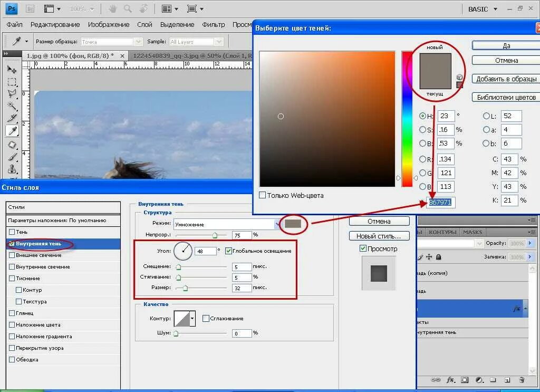
Task: Click the shadow color swatch beside Режим
Action: tap(293, 224)
